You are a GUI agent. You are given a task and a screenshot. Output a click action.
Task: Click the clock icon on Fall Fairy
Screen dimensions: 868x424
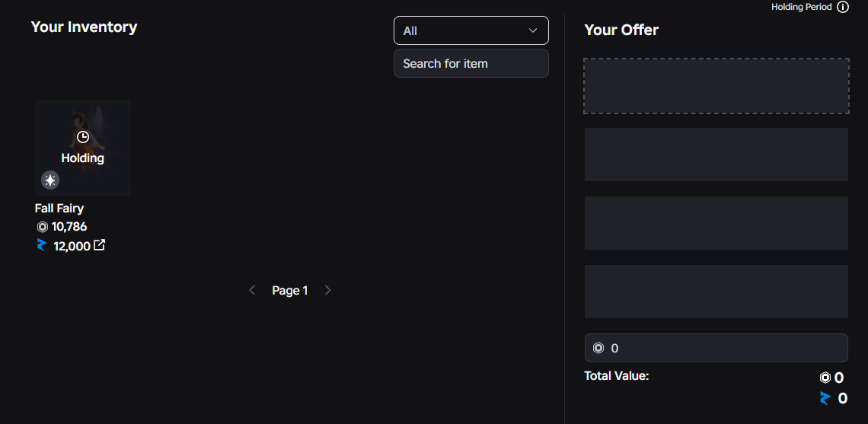(83, 137)
